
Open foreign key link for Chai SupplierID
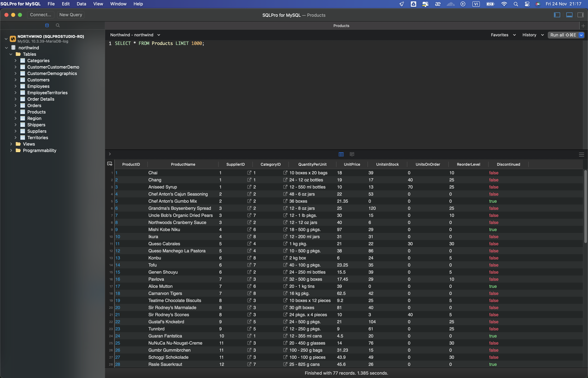point(249,173)
